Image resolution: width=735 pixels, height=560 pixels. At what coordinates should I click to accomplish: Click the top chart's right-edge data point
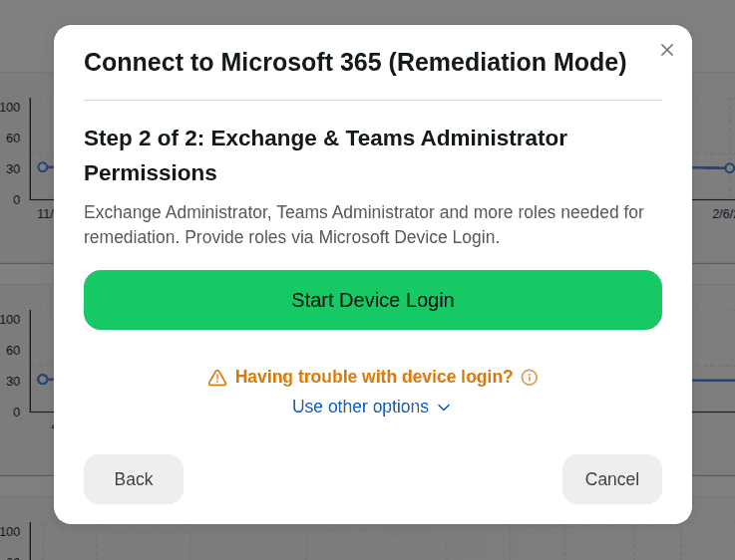729,168
